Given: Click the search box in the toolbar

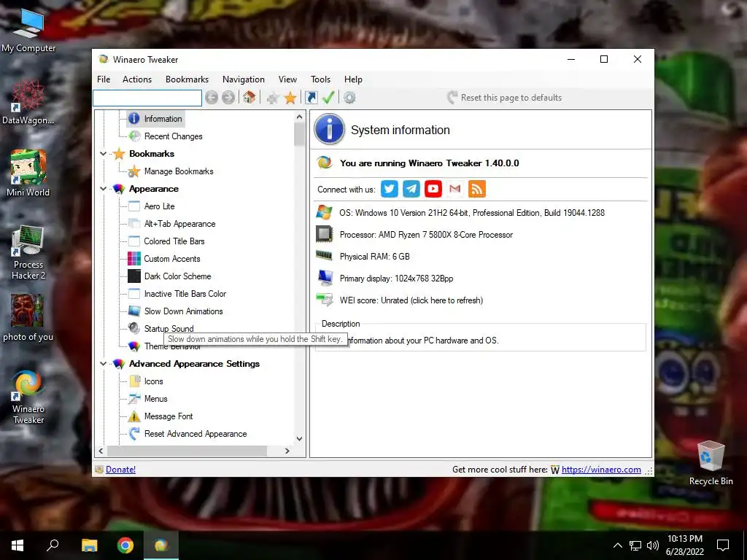Looking at the screenshot, I should 147,98.
